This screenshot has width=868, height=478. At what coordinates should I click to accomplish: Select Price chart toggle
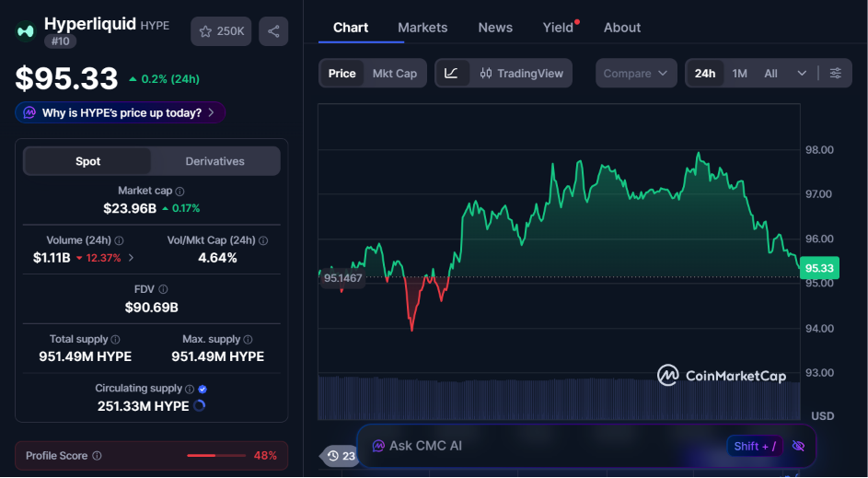click(341, 73)
